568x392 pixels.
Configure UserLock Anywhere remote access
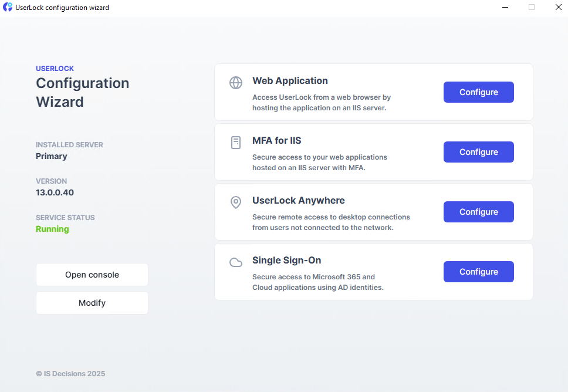(478, 212)
